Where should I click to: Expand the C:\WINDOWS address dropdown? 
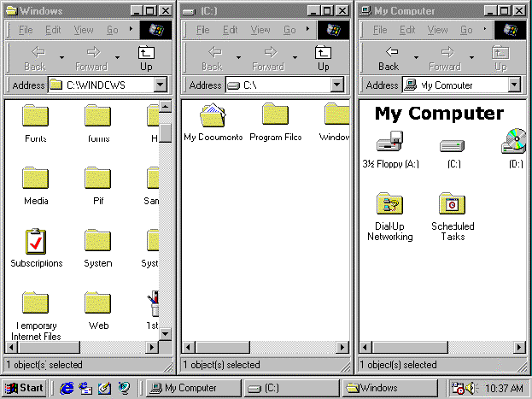pos(161,85)
